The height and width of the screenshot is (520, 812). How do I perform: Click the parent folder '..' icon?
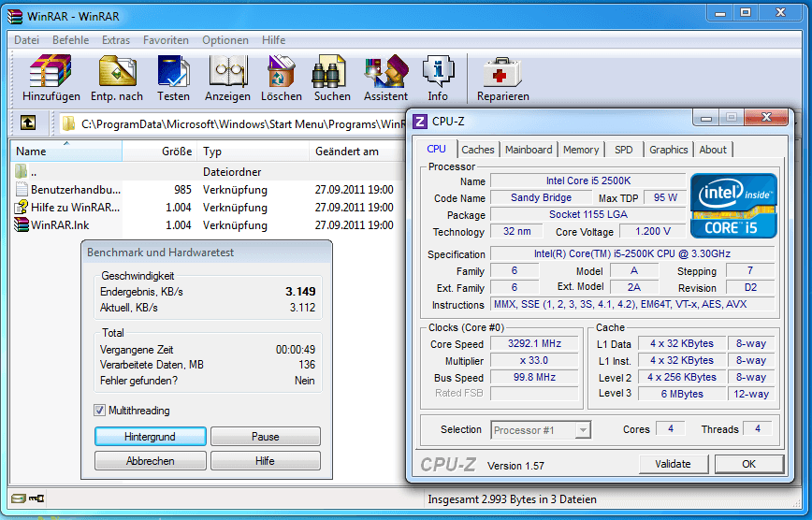point(22,171)
